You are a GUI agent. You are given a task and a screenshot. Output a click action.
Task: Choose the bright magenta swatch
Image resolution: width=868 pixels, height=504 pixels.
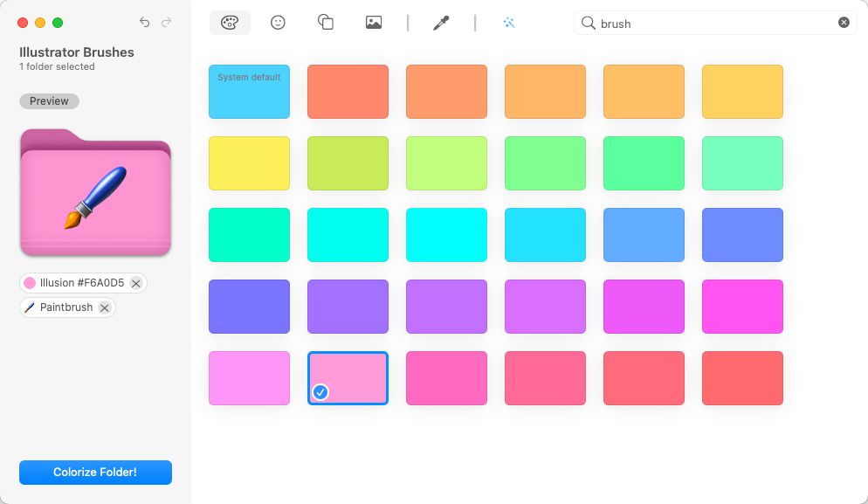tap(742, 307)
